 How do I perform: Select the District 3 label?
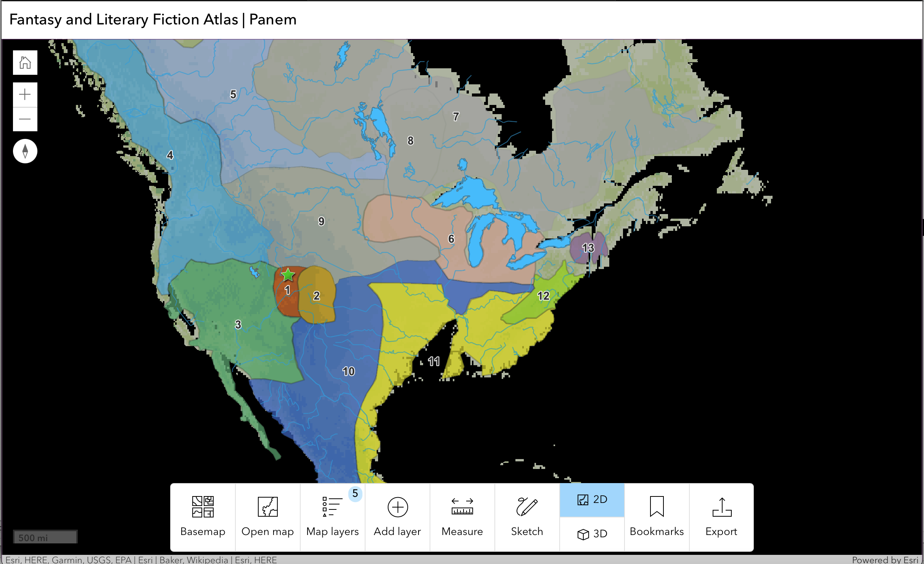point(238,325)
